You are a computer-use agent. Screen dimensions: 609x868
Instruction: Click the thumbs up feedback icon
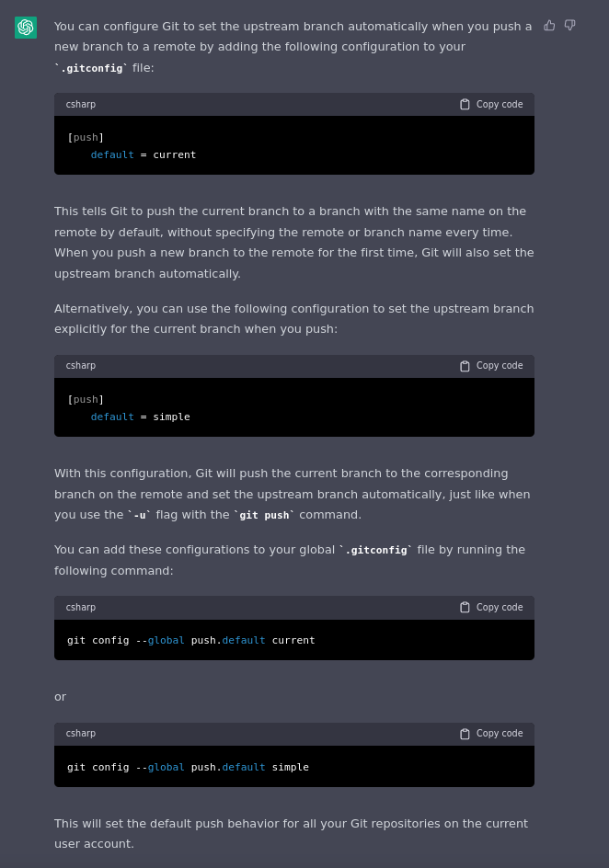[x=550, y=25]
